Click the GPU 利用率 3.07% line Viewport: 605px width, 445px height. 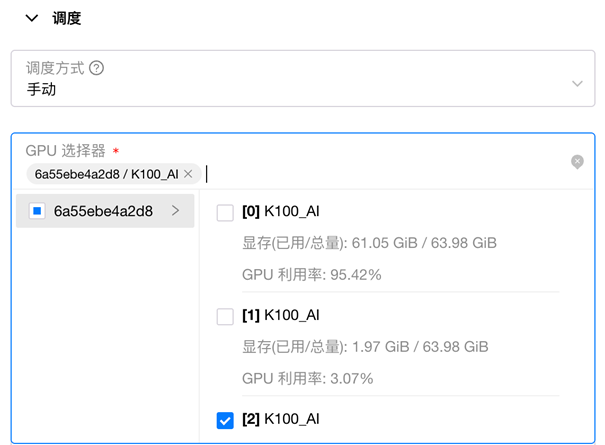click(x=308, y=379)
